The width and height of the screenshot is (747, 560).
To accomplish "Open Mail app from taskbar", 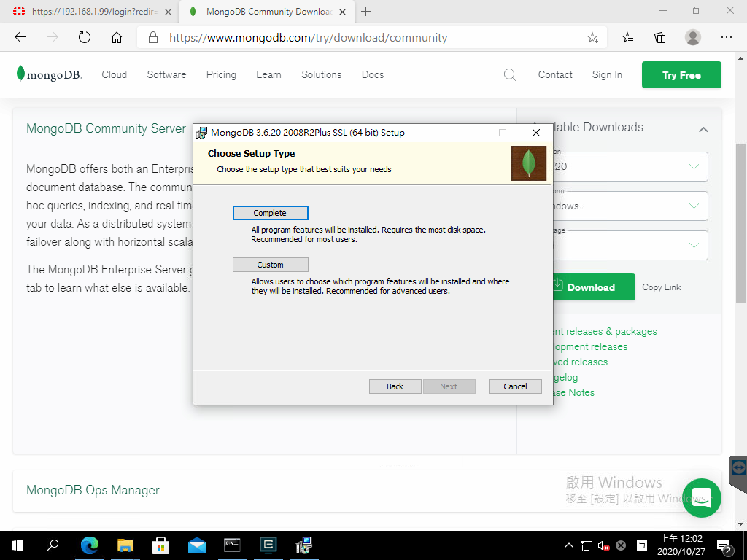I will pyautogui.click(x=197, y=545).
